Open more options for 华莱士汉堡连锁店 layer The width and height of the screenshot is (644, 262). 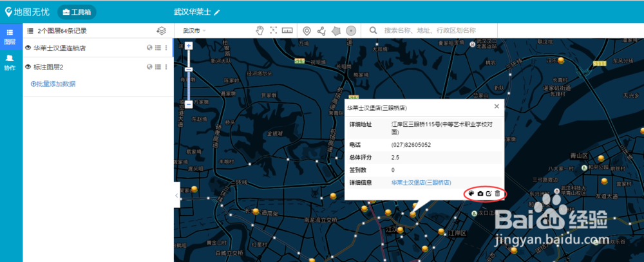tap(166, 48)
